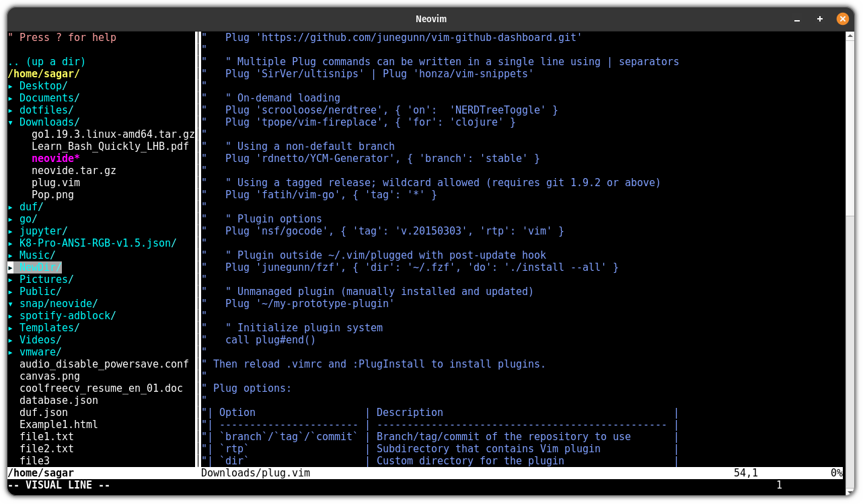Expand the Desktop directory in NERDTree

pyautogui.click(x=42, y=85)
